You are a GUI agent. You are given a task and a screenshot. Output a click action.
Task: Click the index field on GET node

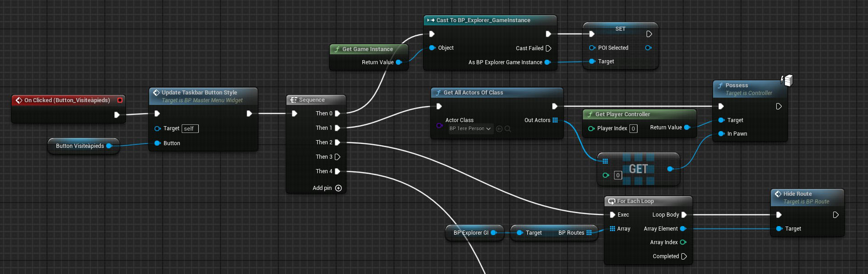(618, 175)
